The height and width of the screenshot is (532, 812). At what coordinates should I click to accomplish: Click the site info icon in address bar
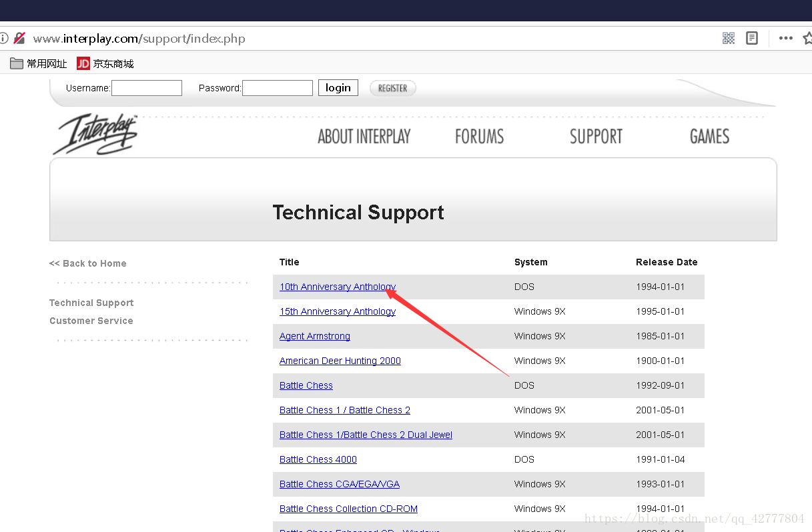[x=3, y=38]
